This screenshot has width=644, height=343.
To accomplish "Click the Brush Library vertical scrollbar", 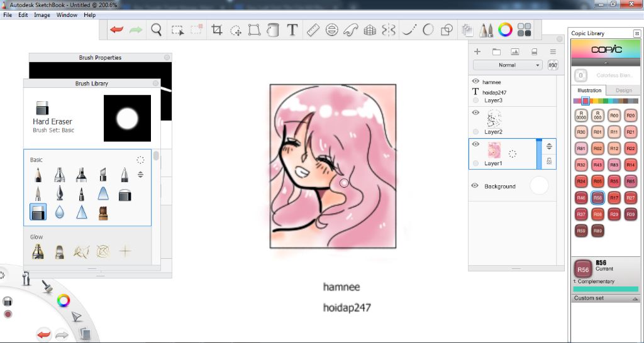I will click(x=156, y=156).
